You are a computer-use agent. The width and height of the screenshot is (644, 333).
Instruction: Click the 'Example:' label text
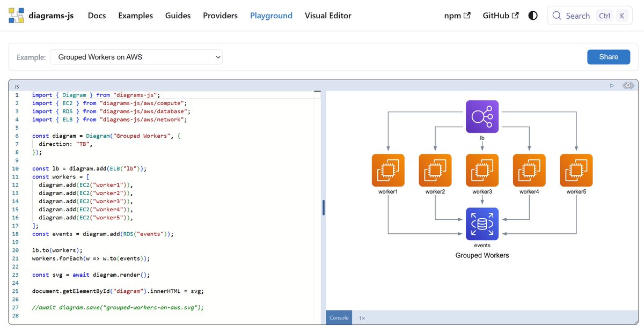coord(31,57)
